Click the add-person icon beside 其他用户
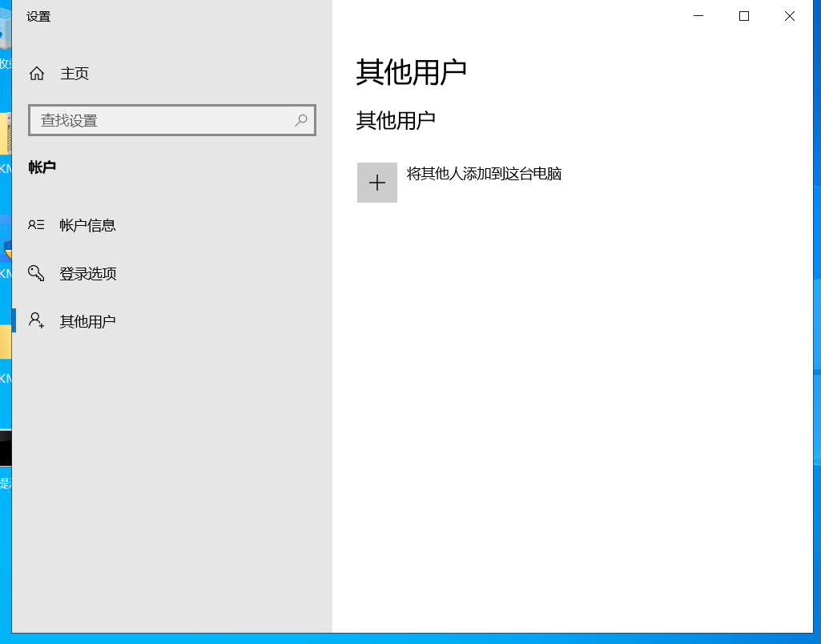Screen dimensions: 821x644 coord(36,320)
